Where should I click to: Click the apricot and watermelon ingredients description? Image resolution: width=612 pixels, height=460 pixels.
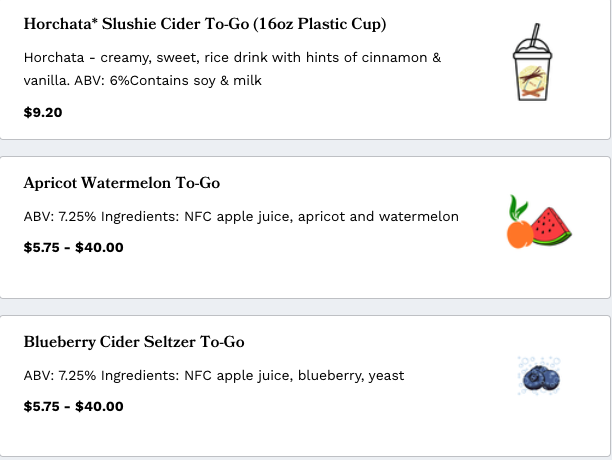[x=241, y=217]
